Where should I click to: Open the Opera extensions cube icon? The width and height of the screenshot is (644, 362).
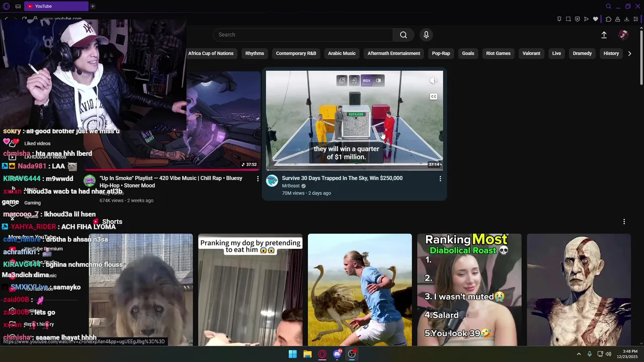608,19
